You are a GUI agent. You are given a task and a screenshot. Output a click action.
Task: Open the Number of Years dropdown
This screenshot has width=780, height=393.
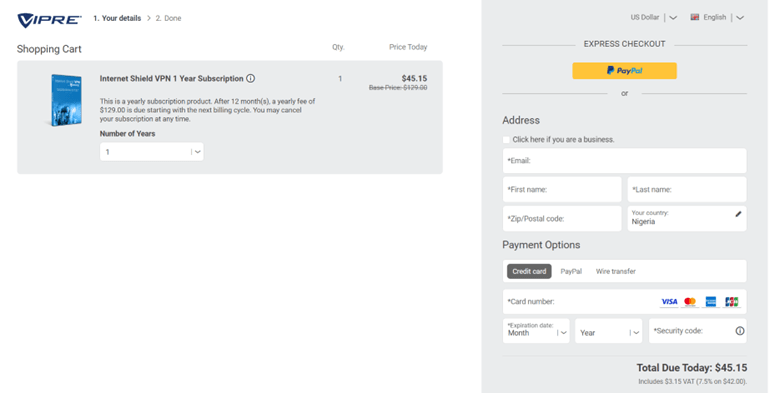(x=152, y=152)
